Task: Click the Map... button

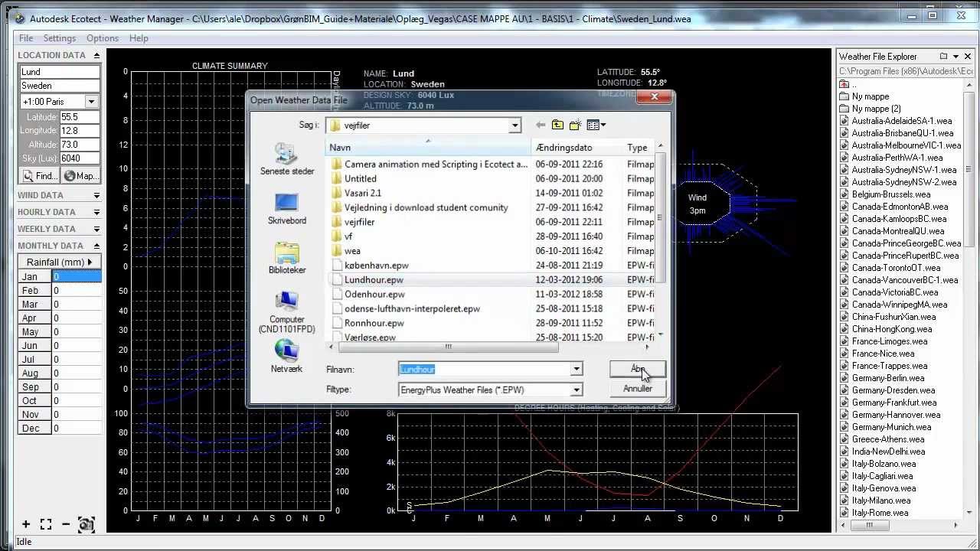Action: [81, 176]
